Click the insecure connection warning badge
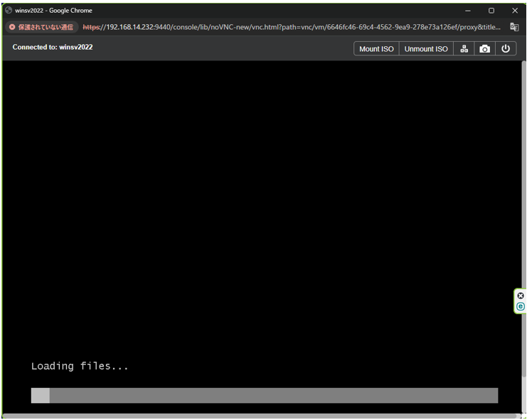 (41, 27)
